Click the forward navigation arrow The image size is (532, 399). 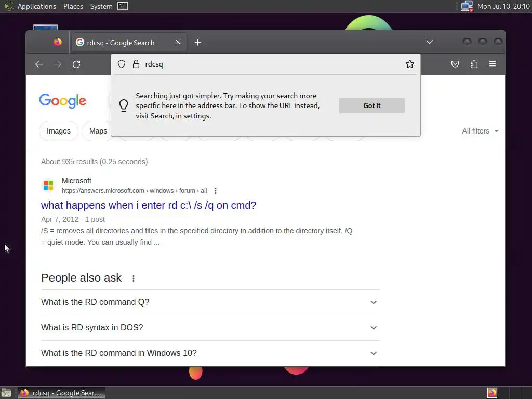(x=58, y=64)
